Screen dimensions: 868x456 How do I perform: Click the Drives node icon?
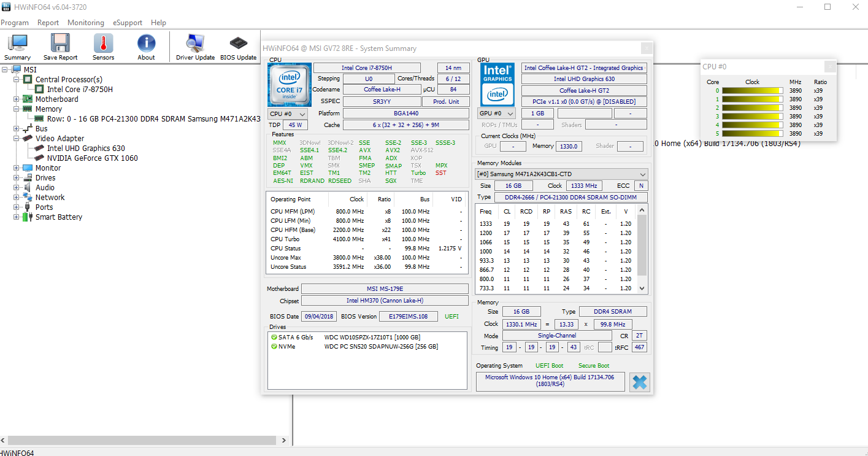coord(27,177)
